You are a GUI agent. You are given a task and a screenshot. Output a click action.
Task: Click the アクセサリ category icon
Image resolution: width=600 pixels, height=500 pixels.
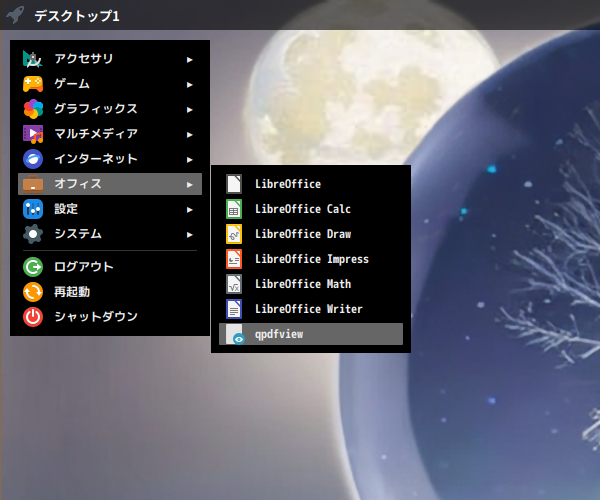tap(33, 59)
